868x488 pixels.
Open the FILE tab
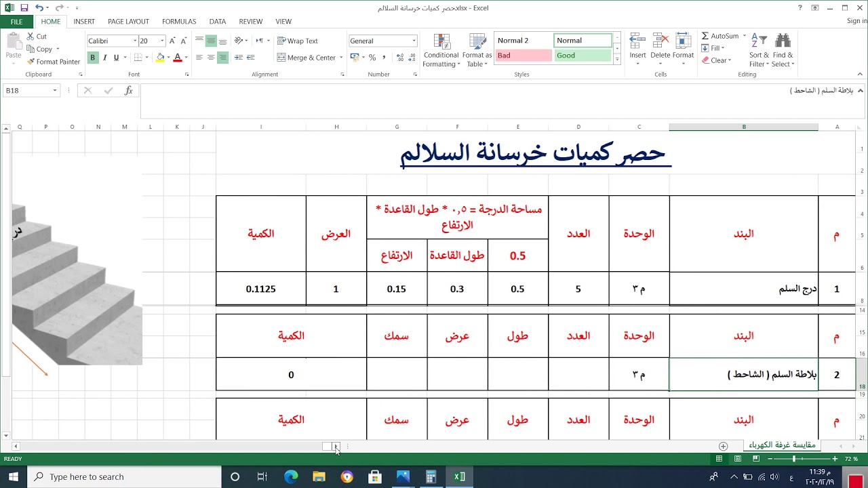click(16, 22)
